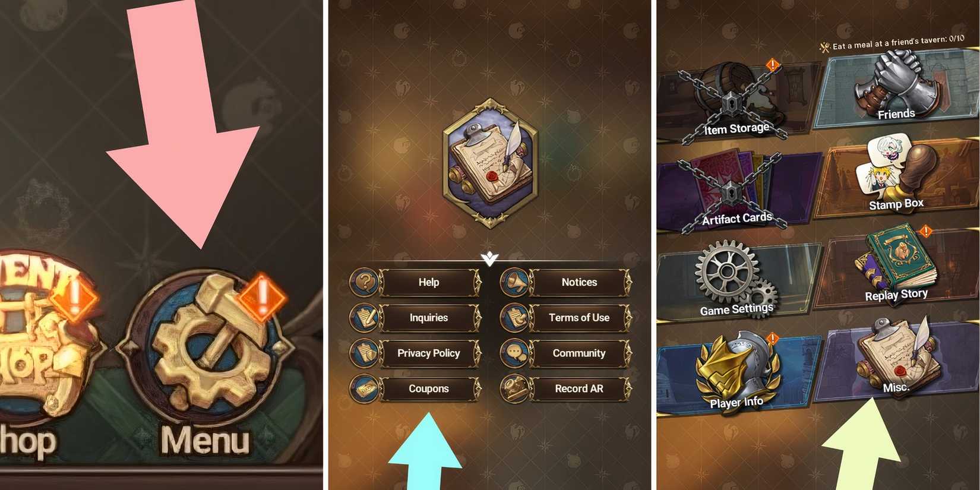The height and width of the screenshot is (490, 980).
Task: Click the Terms of Use button
Action: click(x=579, y=318)
